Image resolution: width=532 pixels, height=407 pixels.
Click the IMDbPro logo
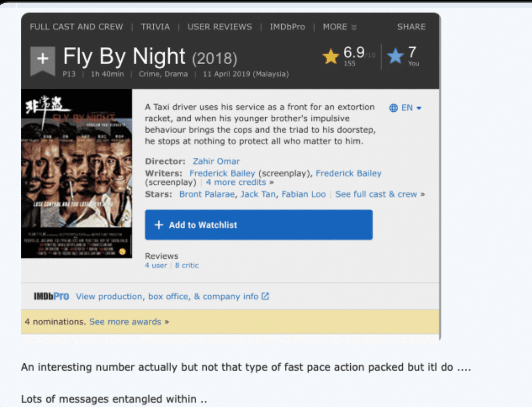[x=51, y=297]
